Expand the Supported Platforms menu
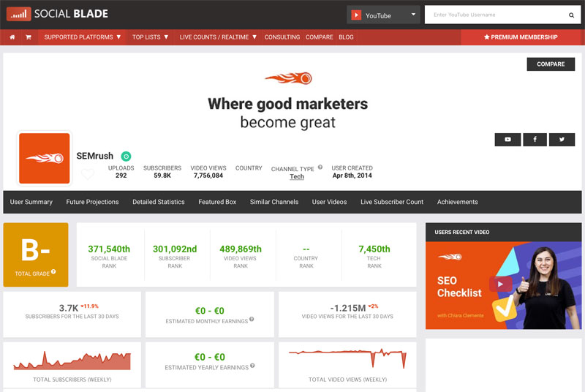This screenshot has height=392, width=585. coord(83,37)
